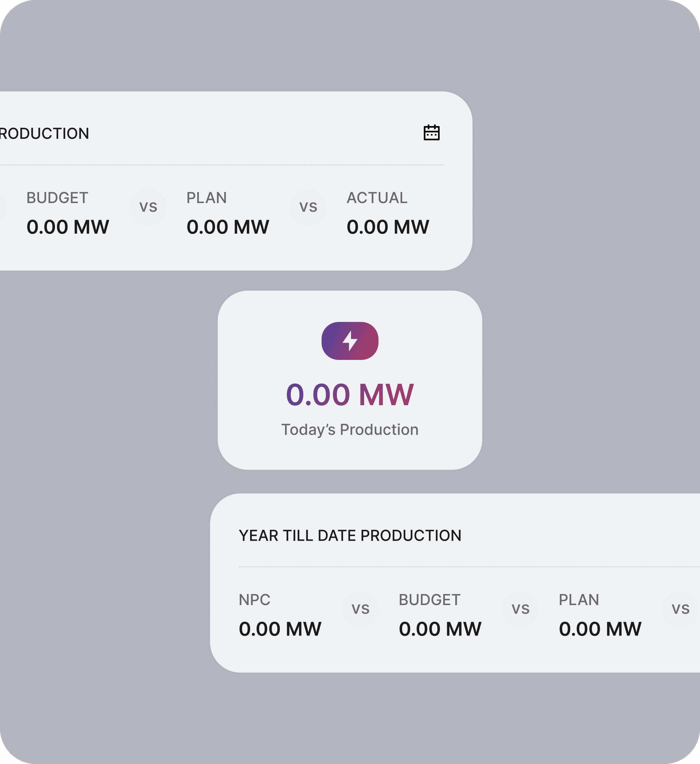Click the vs badge between PLAN and ACTUAL
This screenshot has width=700, height=764.
(308, 207)
